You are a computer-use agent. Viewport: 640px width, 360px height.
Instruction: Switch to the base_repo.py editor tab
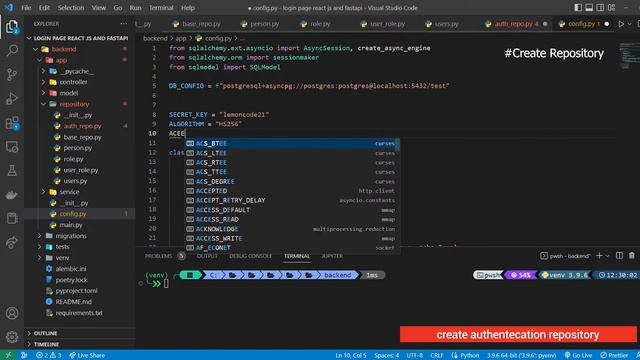pos(197,24)
